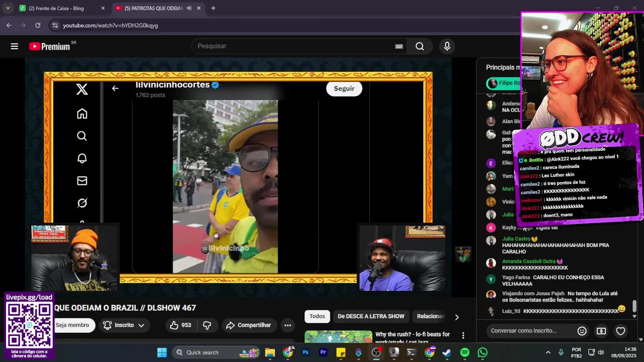This screenshot has width=644, height=362.
Task: Open Spotify from the taskbar
Action: pos(465,352)
